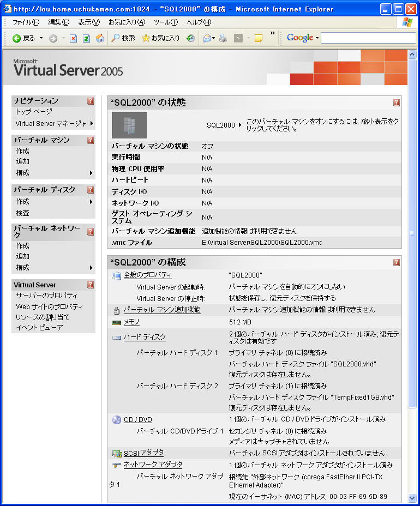Open the ツール(T) menu

pos(166,22)
